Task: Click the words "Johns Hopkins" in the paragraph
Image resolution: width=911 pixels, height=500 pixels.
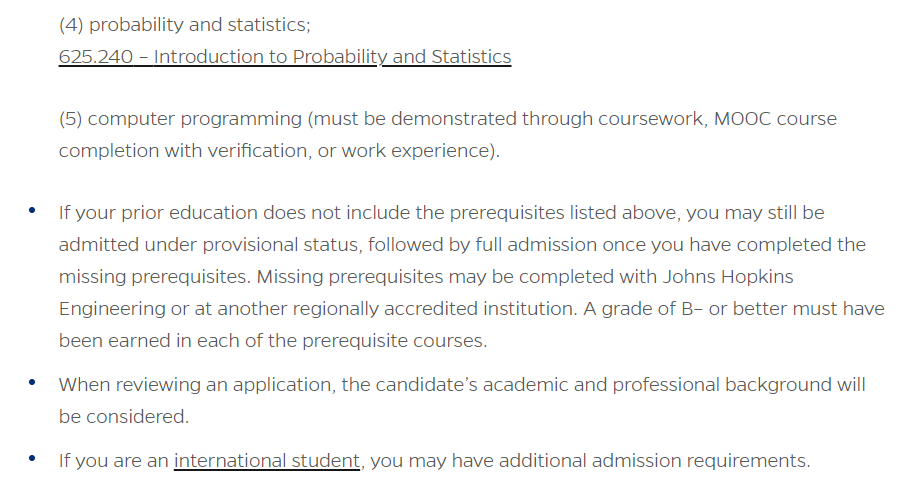Action: (x=728, y=277)
